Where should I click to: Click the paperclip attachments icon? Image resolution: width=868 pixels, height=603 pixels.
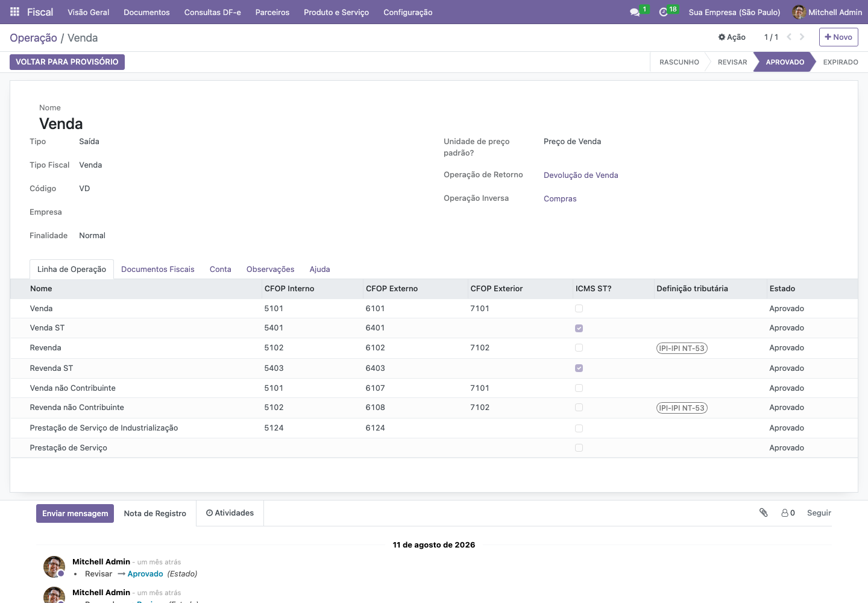click(x=764, y=513)
